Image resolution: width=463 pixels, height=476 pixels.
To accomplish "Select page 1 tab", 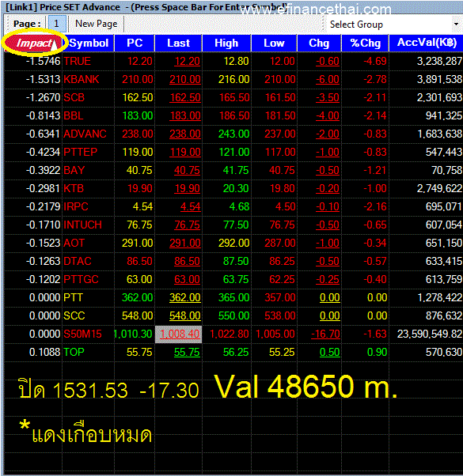I will (x=56, y=24).
